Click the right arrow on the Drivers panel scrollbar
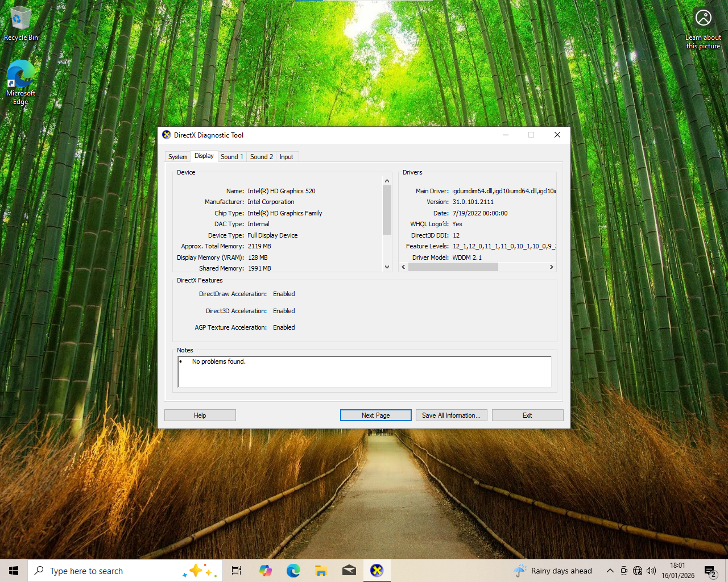Screen dimensions: 728x582 [551, 267]
